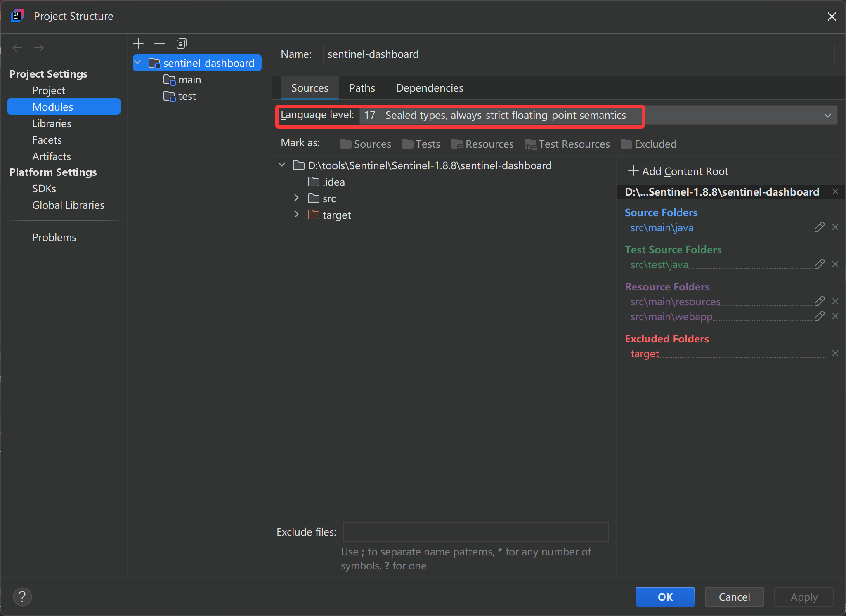Click the remove module minus icon
The height and width of the screenshot is (616, 846).
point(160,43)
